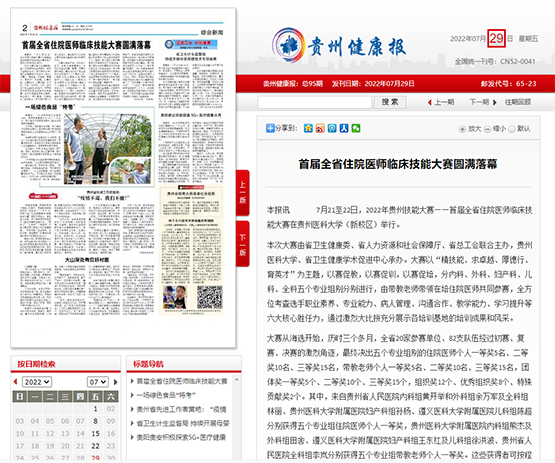Click the "疫情不退,我们不撤" article on page
The height and width of the screenshot is (463, 555).
[x=103, y=198]
